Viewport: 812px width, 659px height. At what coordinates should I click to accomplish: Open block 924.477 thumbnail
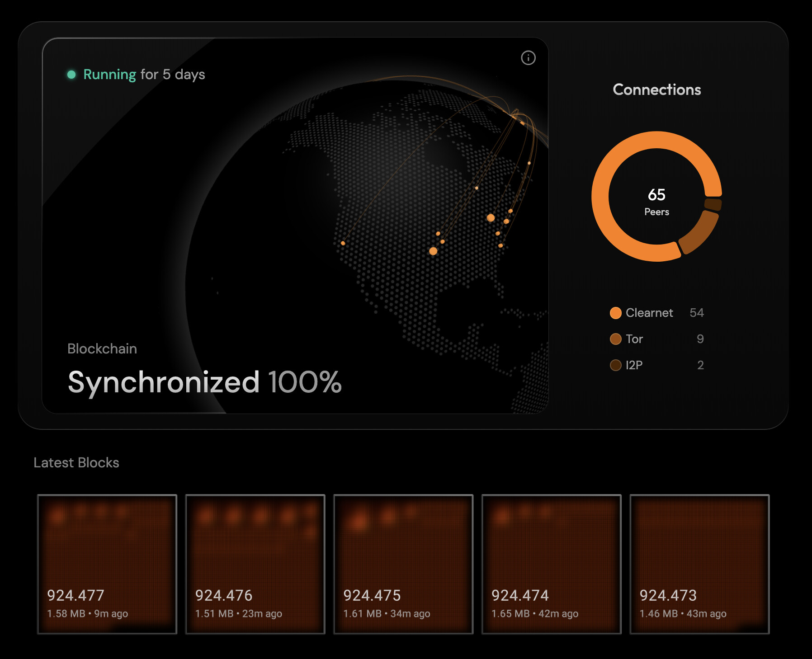pos(107,564)
